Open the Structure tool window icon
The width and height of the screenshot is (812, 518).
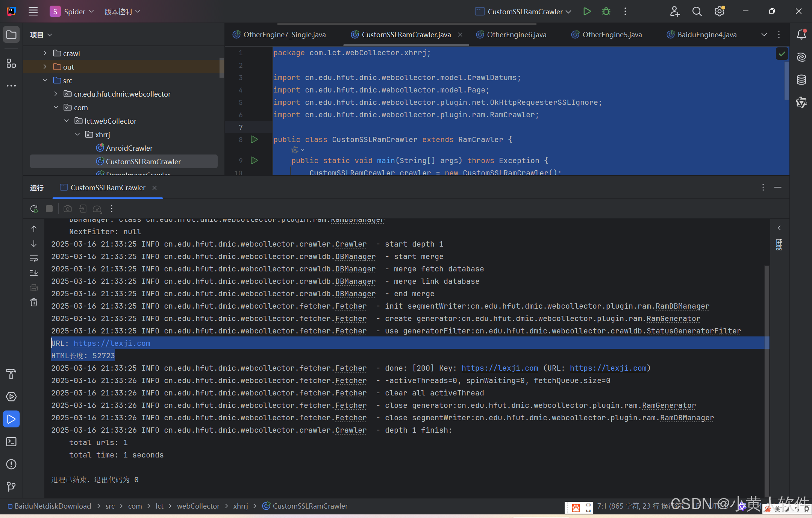click(x=11, y=63)
